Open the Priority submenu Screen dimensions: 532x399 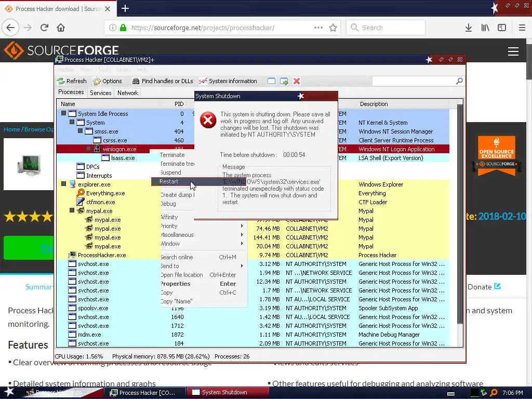point(199,226)
